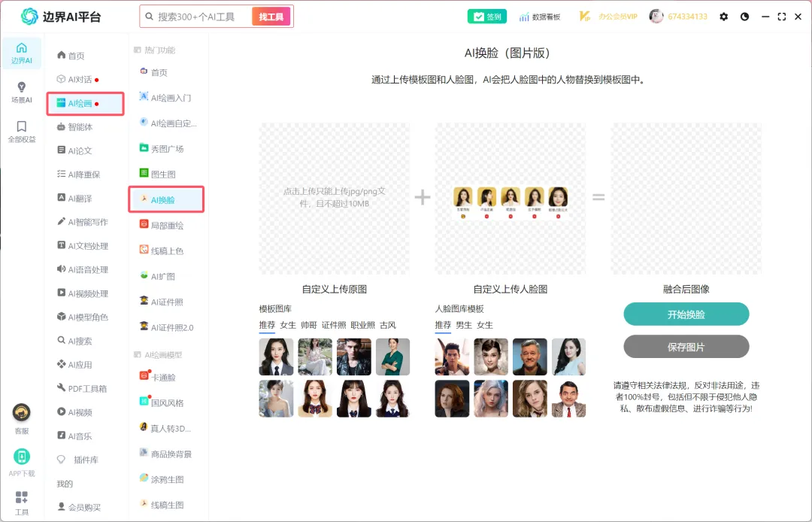Switch to the 古风 template tab
This screenshot has height=522, width=812.
click(388, 325)
